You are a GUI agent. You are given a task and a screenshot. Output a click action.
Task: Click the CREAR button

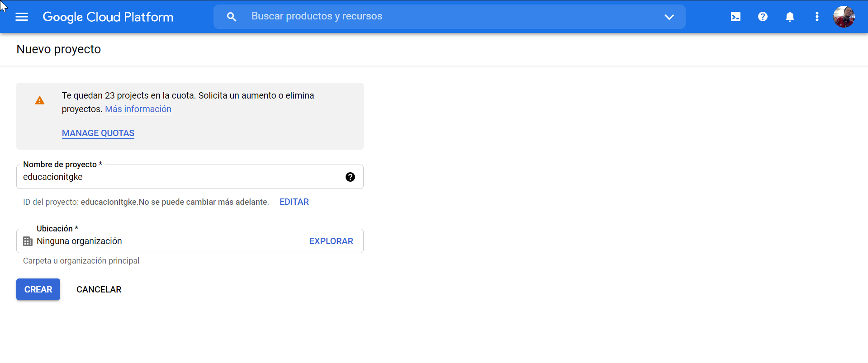[38, 289]
